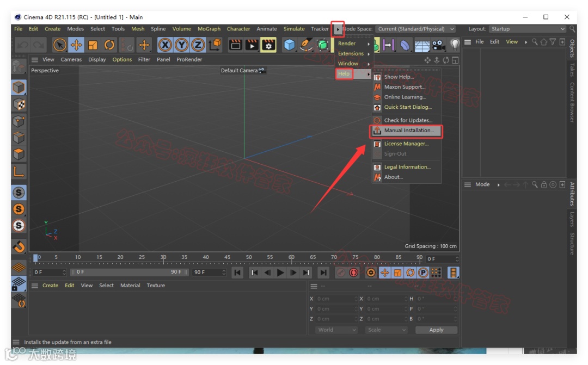588x365 pixels.
Task: Open Node Space dropdown
Action: [x=415, y=29]
